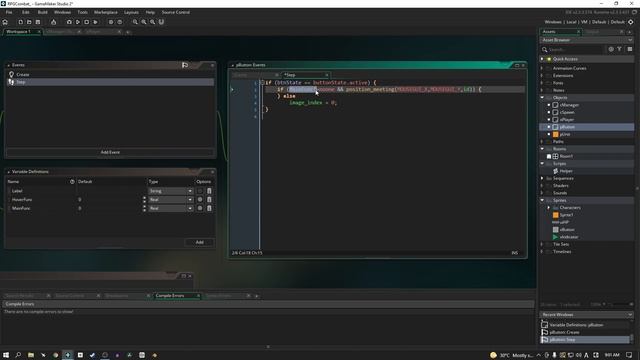
Task: Open the Asset Browser hamburger menu
Action: pyautogui.click(x=630, y=49)
